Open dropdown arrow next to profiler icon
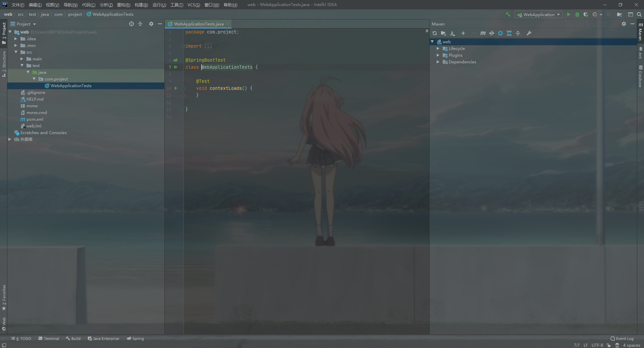The width and height of the screenshot is (644, 348). 601,14
